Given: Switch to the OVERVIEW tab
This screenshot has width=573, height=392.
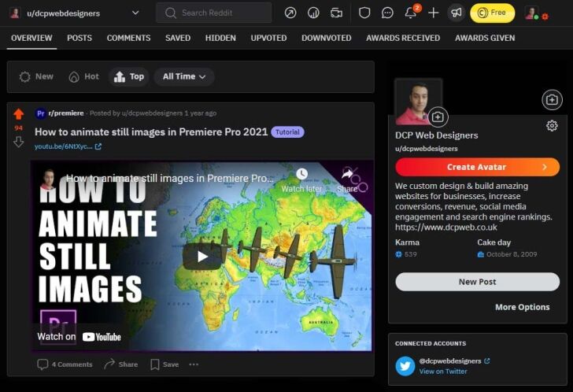Looking at the screenshot, I should [31, 38].
